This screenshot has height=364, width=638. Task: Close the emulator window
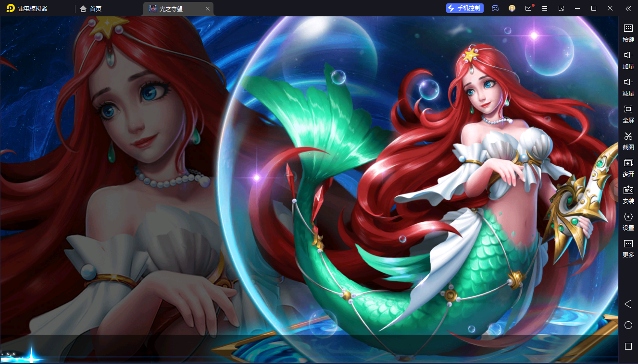[x=610, y=8]
